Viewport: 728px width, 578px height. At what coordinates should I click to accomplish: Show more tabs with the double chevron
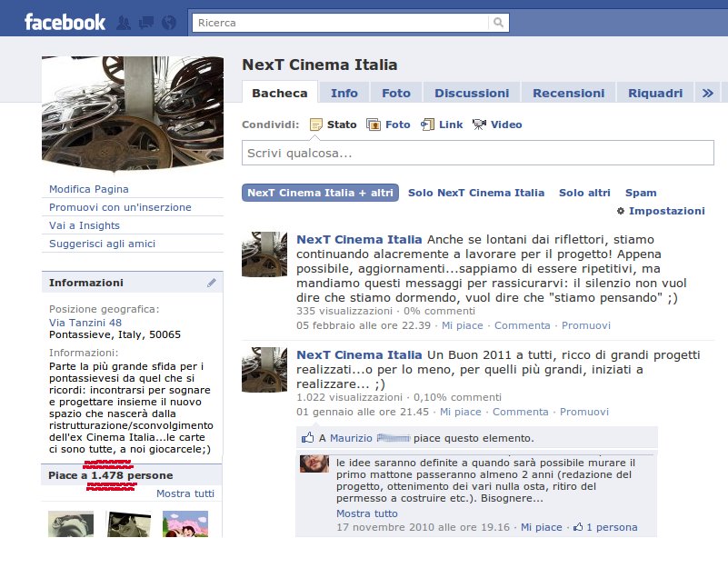pyautogui.click(x=708, y=94)
